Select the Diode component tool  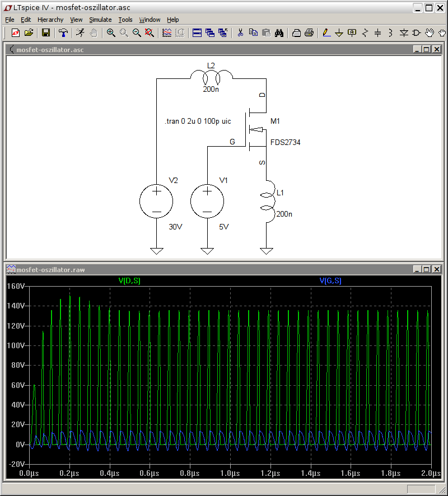tap(404, 32)
